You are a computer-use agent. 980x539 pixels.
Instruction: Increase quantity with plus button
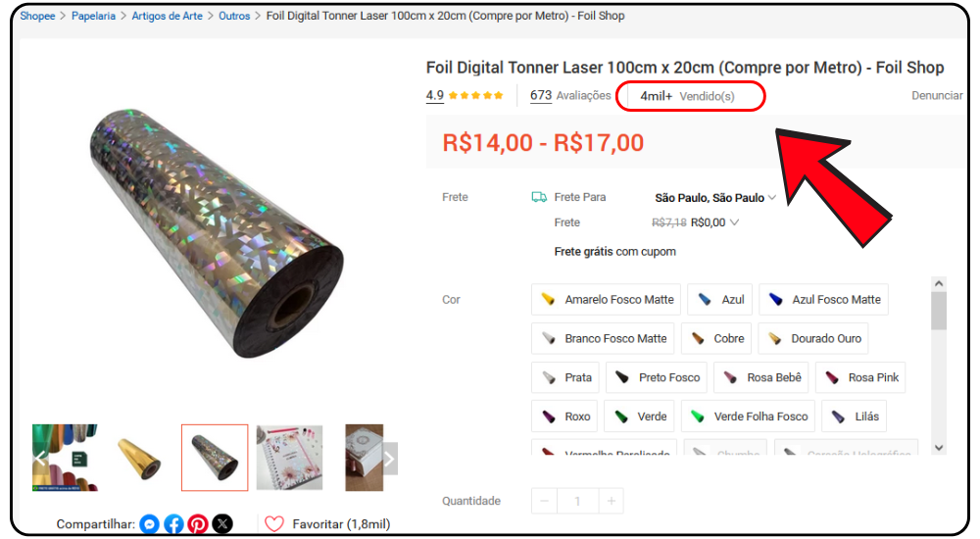click(x=611, y=501)
